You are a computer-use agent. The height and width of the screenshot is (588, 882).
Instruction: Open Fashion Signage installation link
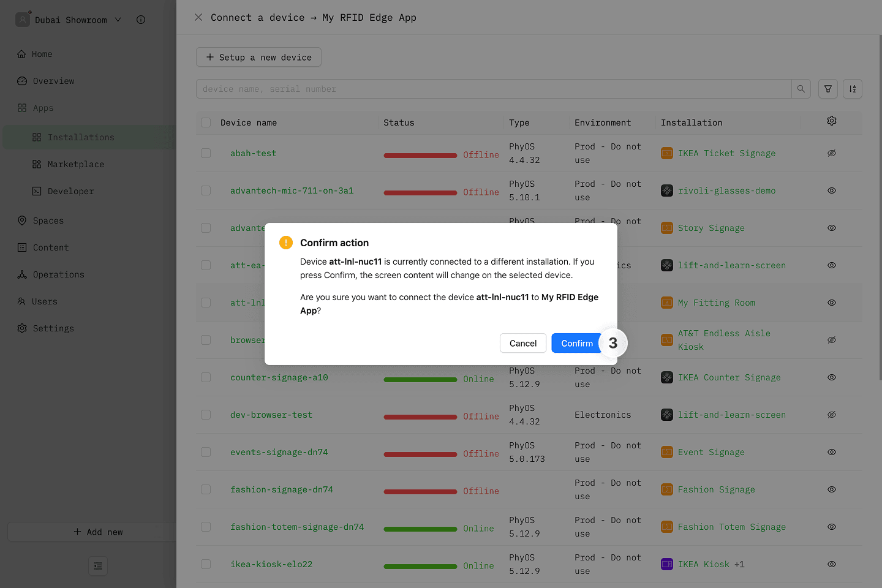click(x=716, y=489)
